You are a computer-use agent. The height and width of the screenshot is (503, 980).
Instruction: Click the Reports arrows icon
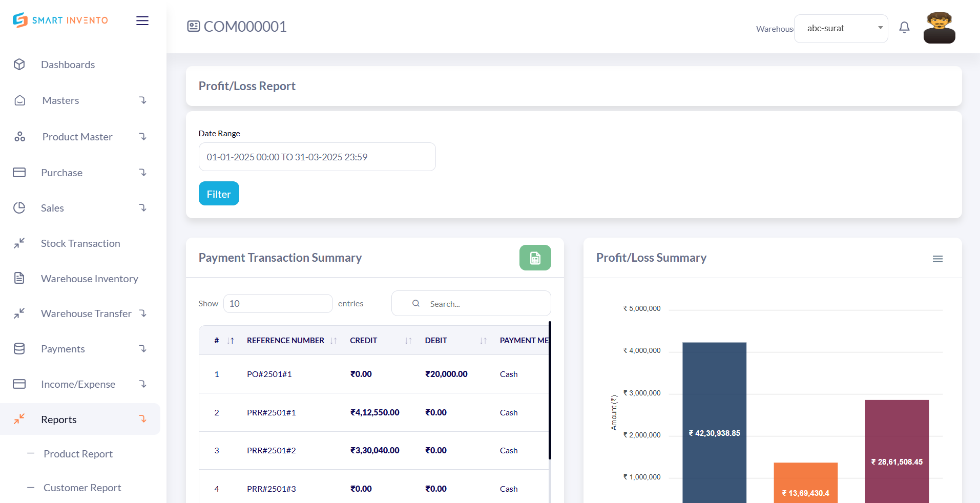(x=19, y=420)
